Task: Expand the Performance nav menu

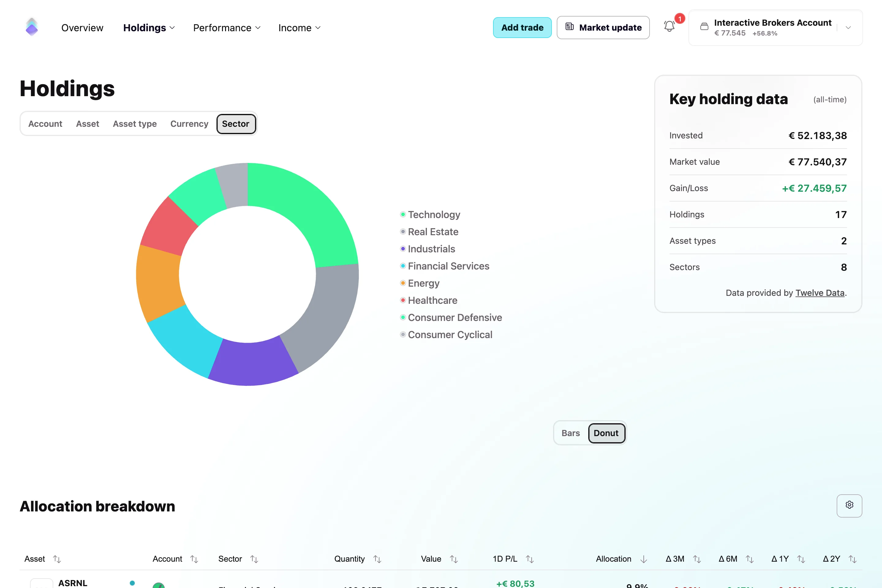Action: 227,28
